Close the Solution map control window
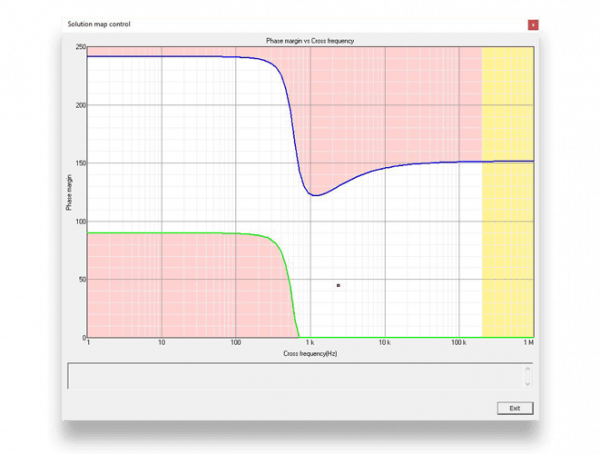600x454 pixels. pyautogui.click(x=533, y=23)
